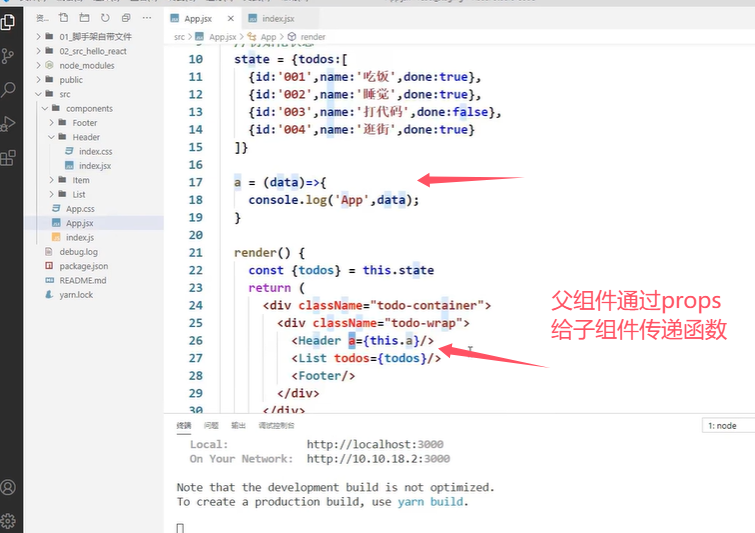This screenshot has width=755, height=533.
Task: Click the http://10.10.18.2:3000 network link
Action: [378, 459]
